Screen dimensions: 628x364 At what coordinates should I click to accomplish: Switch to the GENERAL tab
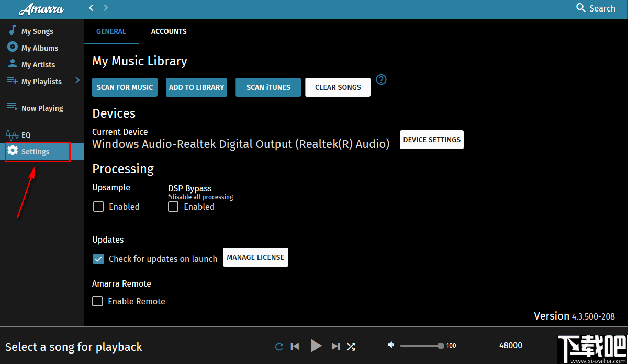click(111, 31)
